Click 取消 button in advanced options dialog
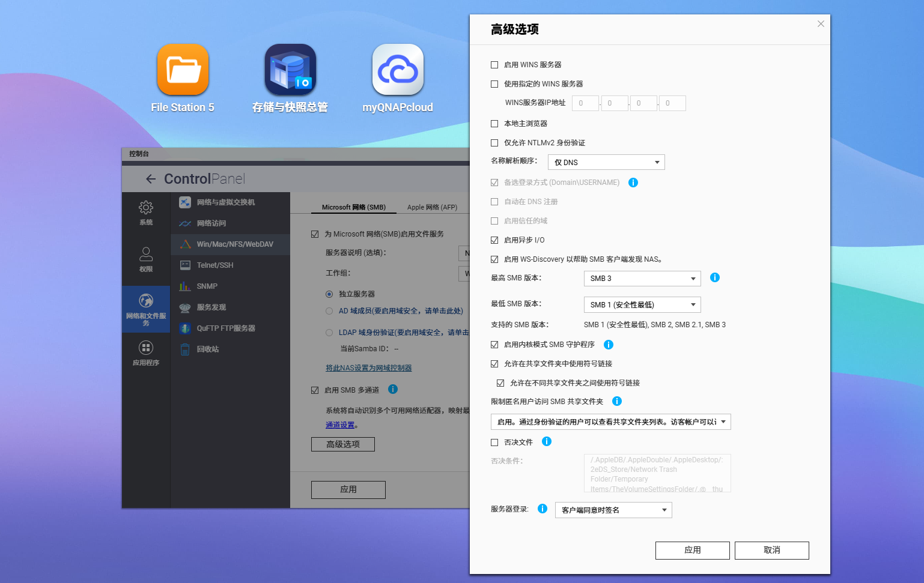This screenshot has width=924, height=583. 771,550
